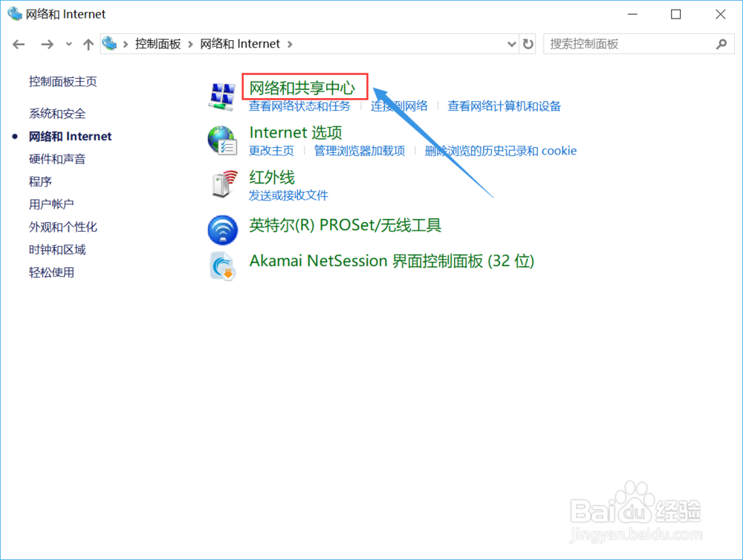This screenshot has width=743, height=560.
Task: Select 轻松使用 in the left sidebar
Action: tap(51, 273)
